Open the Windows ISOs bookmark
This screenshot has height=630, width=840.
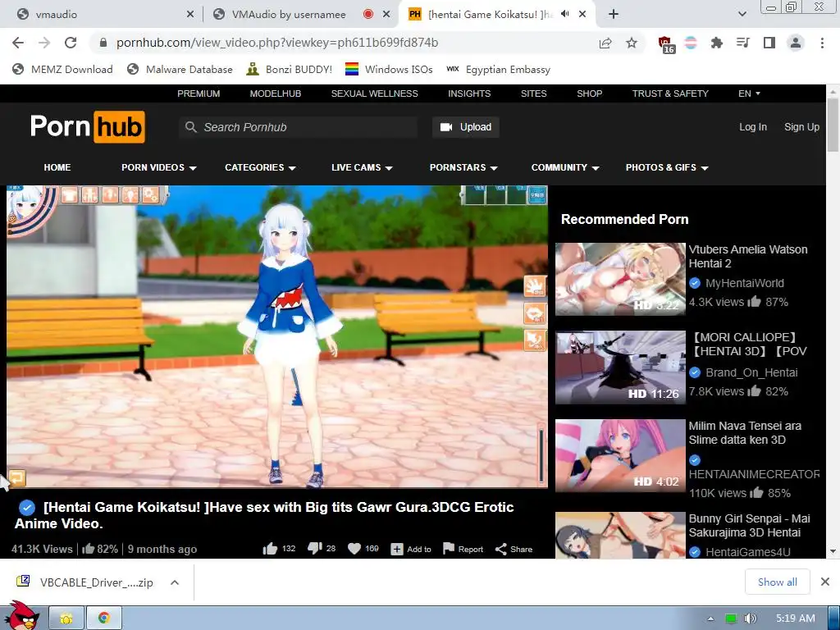(389, 69)
